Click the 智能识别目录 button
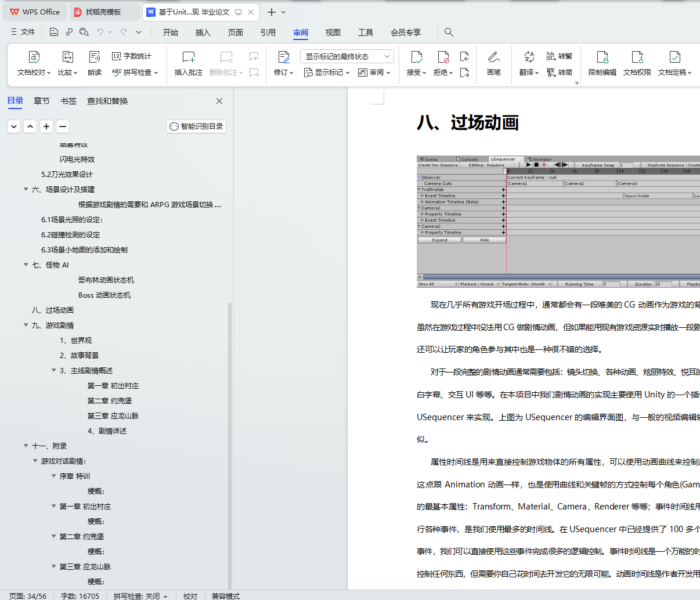The width and height of the screenshot is (700, 600). (x=196, y=126)
